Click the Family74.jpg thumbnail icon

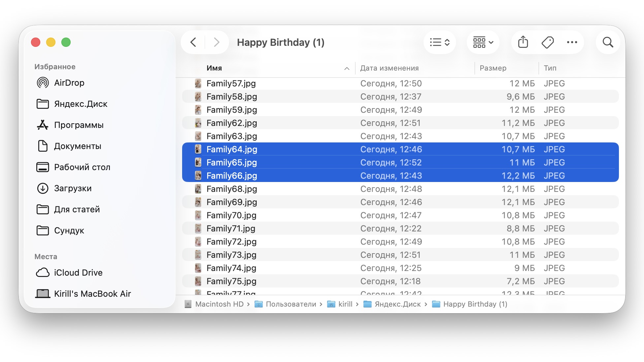pyautogui.click(x=198, y=268)
